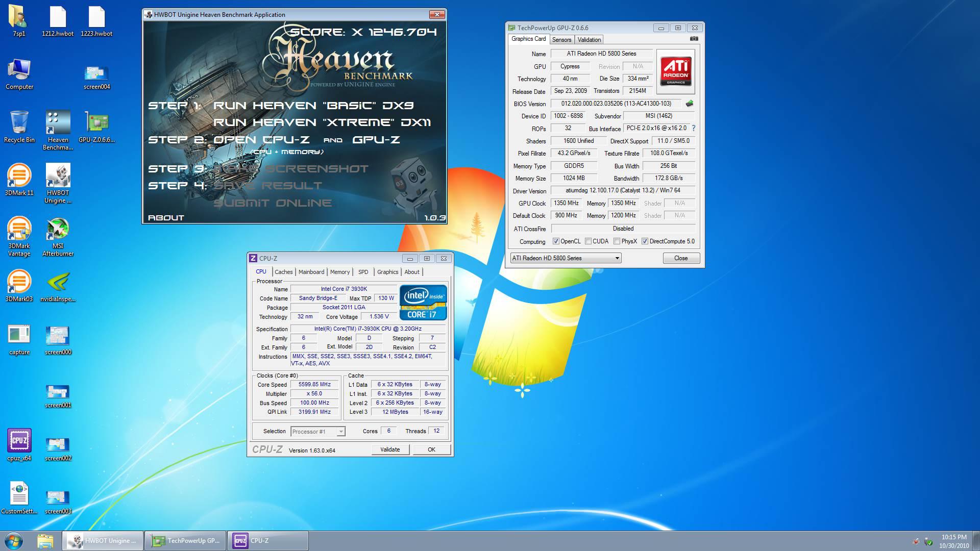This screenshot has height=551, width=980.
Task: Click Save Result in Heaven step 4
Action: coord(268,186)
